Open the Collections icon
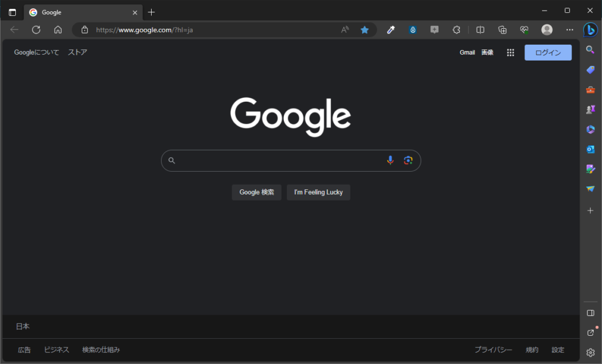602x364 pixels. coord(502,29)
